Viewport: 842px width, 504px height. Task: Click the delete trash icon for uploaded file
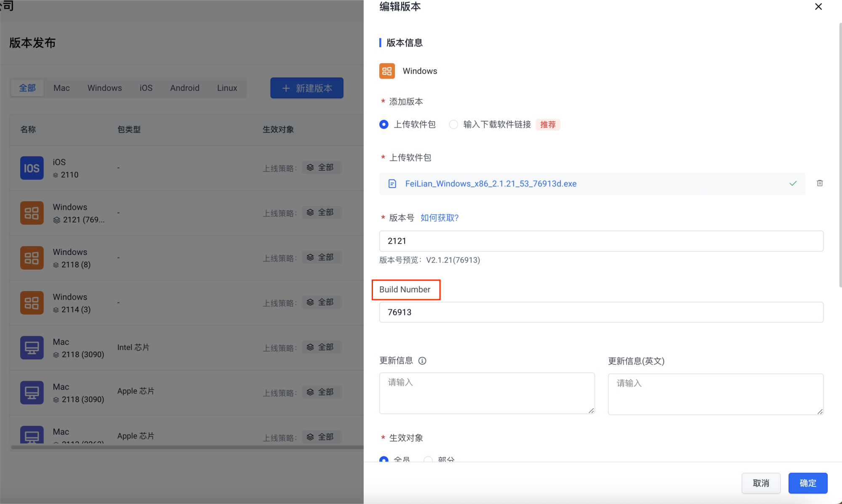coord(819,183)
